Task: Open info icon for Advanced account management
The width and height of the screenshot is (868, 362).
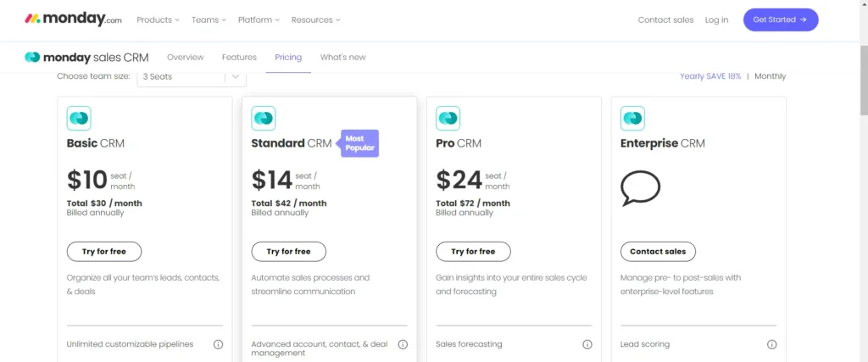Action: 403,344
